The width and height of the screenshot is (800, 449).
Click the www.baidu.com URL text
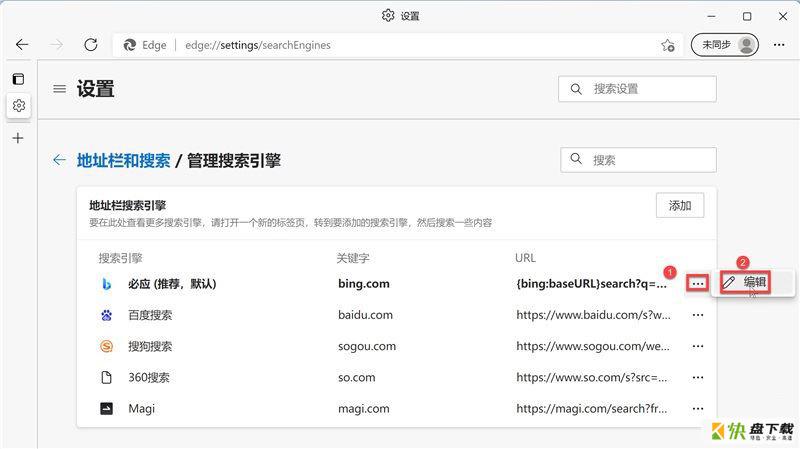click(x=593, y=315)
